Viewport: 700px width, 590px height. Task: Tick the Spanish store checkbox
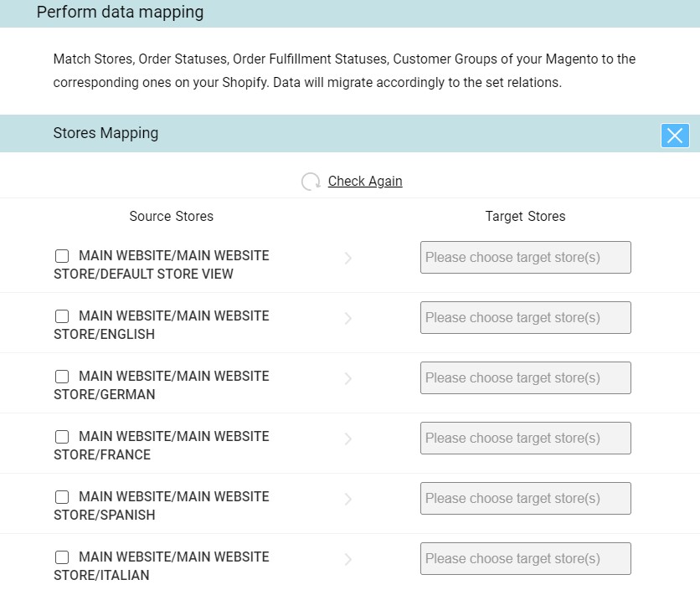tap(62, 497)
